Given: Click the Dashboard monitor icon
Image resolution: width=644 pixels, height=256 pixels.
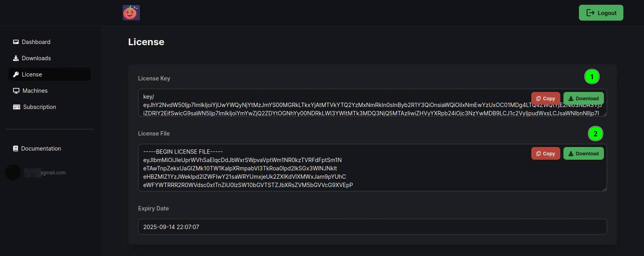Looking at the screenshot, I should tap(16, 42).
